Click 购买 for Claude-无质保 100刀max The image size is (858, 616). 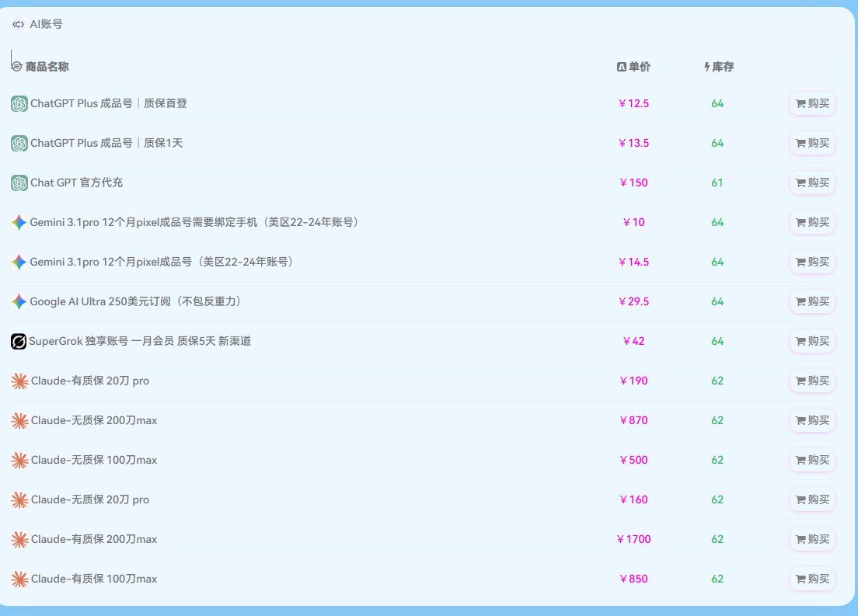(812, 460)
